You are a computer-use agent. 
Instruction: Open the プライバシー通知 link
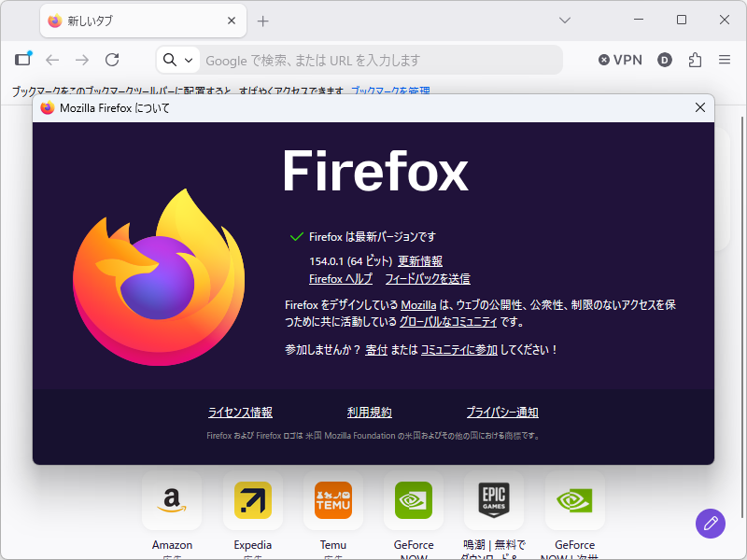(x=502, y=412)
